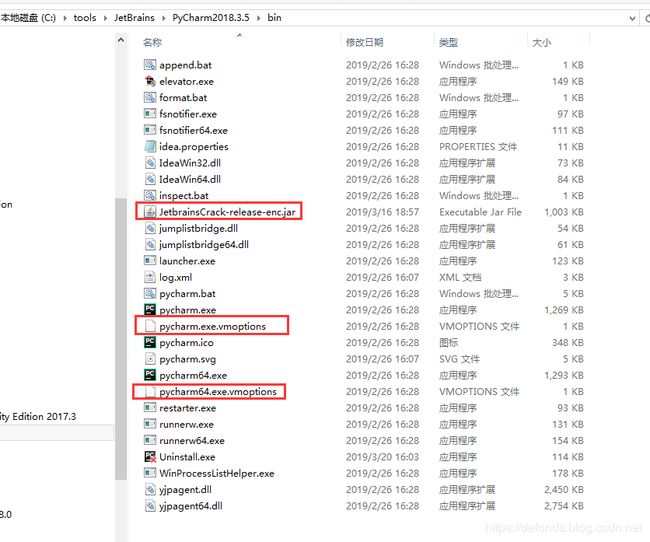
Task: Click the size 1,269 KB
Action: tap(564, 310)
